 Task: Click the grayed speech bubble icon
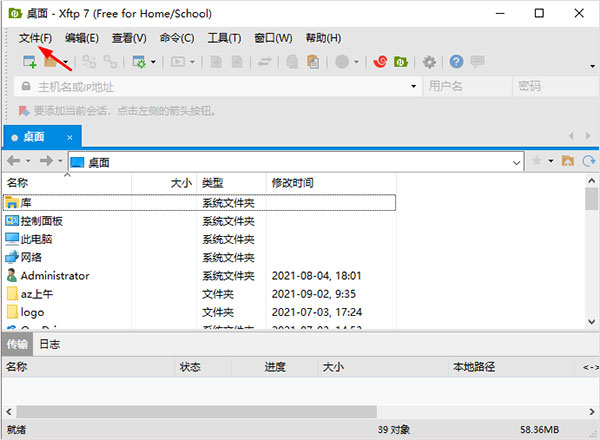point(477,62)
